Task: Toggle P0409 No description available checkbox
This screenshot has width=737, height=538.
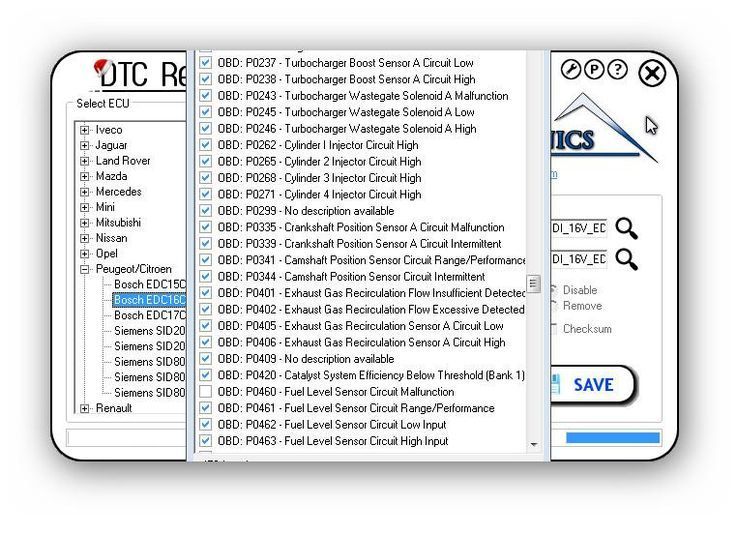Action: coord(205,359)
